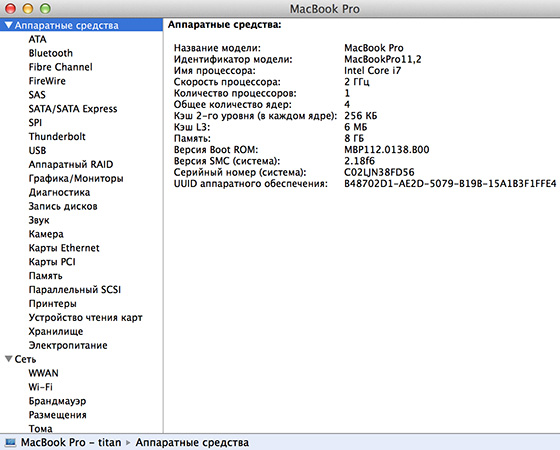560x450 pixels.
Task: Click the Количество процессоров label
Action: [x=235, y=93]
